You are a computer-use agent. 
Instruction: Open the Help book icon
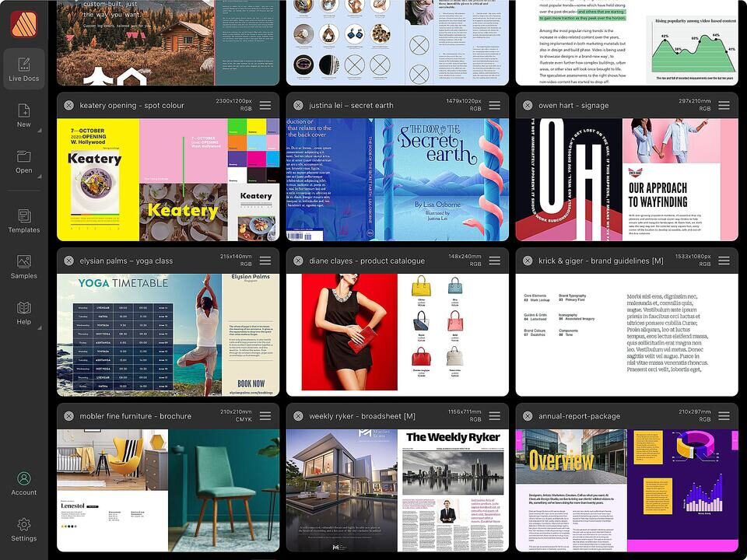[x=24, y=313]
